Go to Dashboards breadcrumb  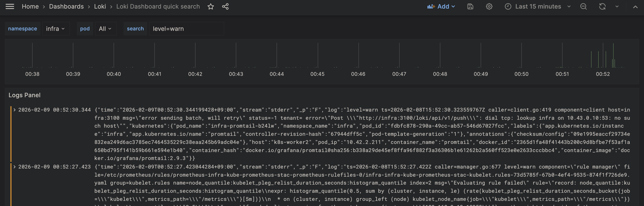tap(66, 6)
